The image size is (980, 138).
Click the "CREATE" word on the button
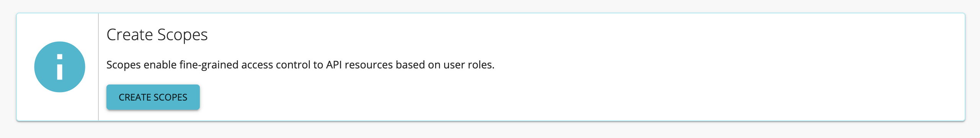135,97
